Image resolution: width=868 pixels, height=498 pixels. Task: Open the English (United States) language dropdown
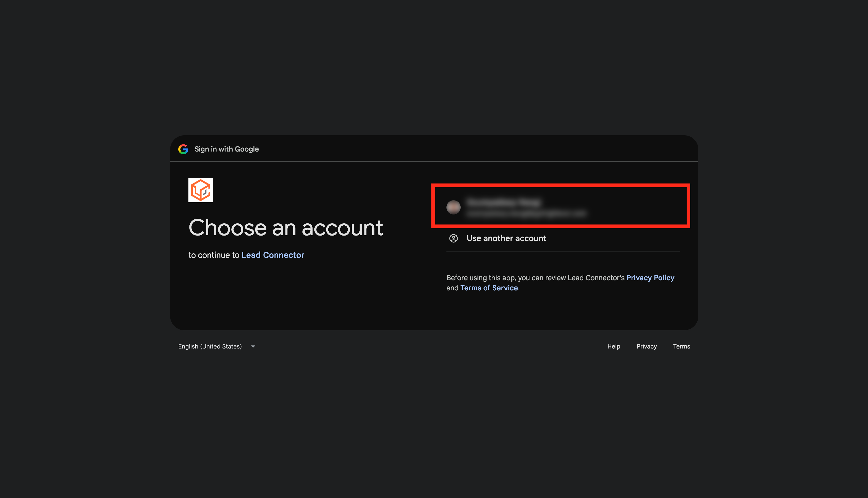pyautogui.click(x=217, y=346)
